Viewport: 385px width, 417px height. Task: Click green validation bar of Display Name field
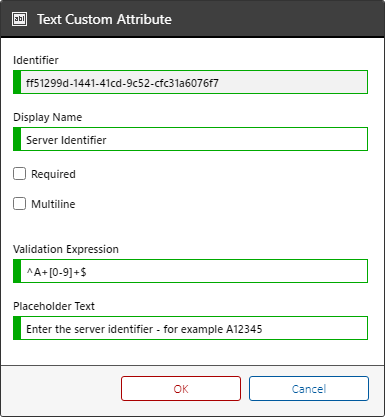pyautogui.click(x=17, y=139)
